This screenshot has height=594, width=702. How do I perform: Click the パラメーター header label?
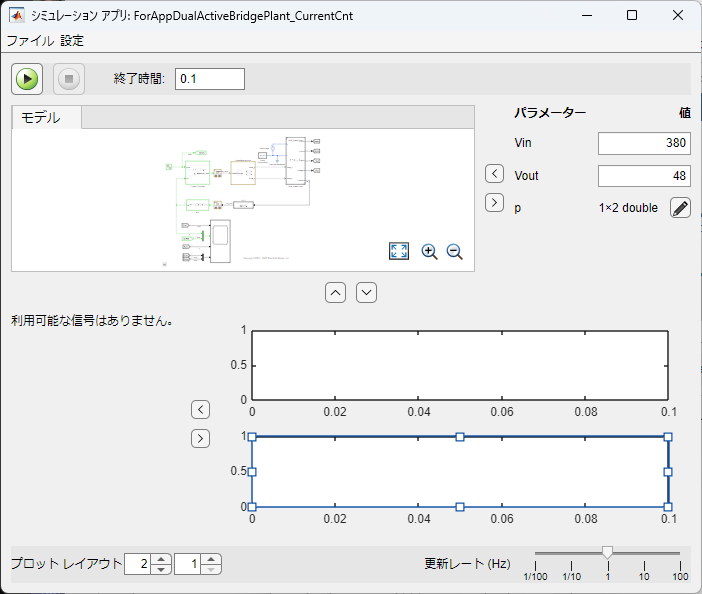click(550, 112)
